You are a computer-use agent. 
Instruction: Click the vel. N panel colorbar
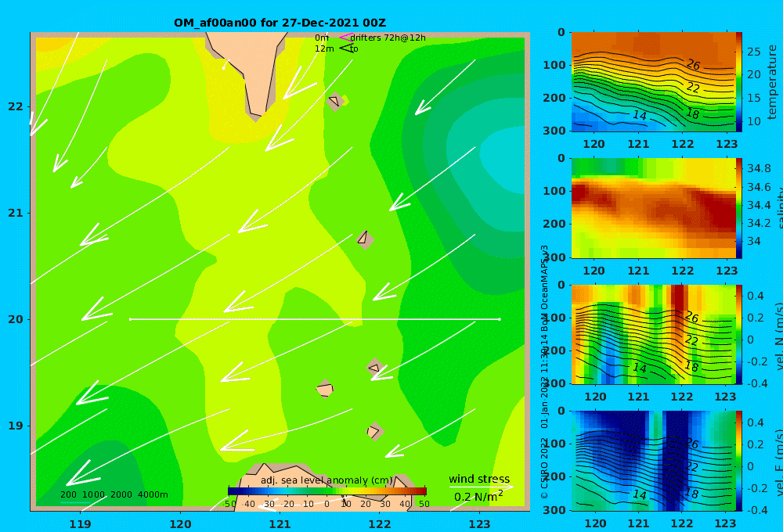tap(738, 334)
